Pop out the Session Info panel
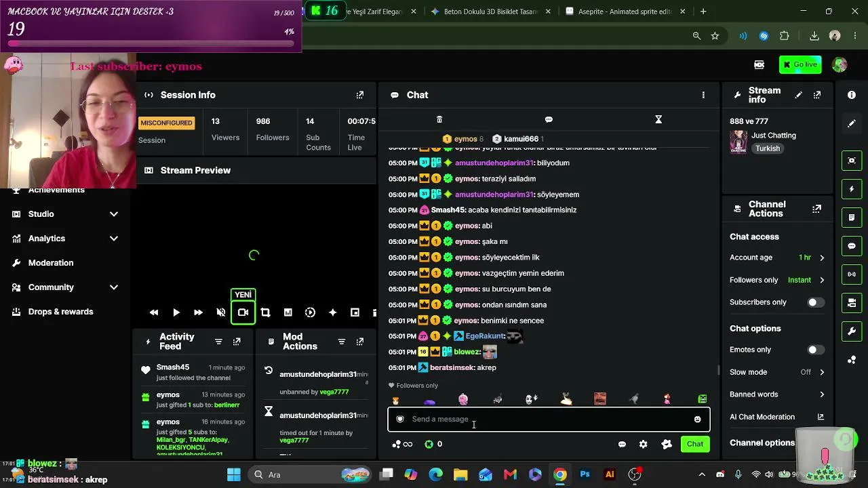The width and height of the screenshot is (868, 488). 360,95
